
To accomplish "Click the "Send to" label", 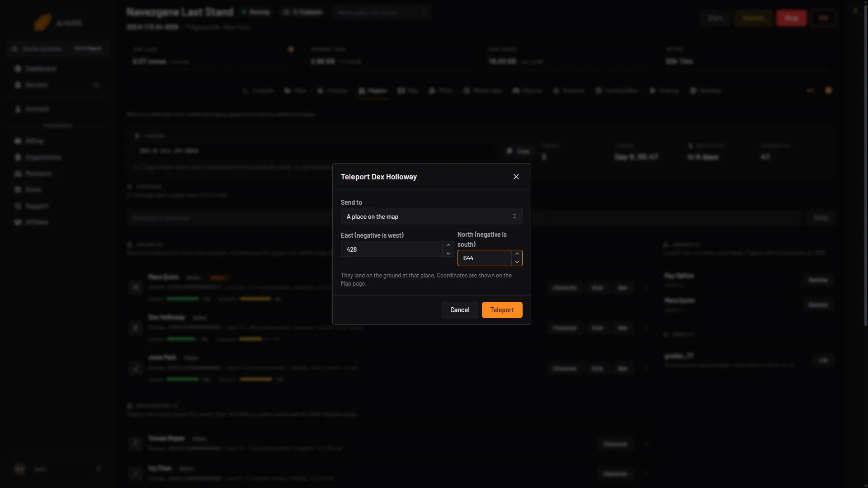I will [351, 202].
